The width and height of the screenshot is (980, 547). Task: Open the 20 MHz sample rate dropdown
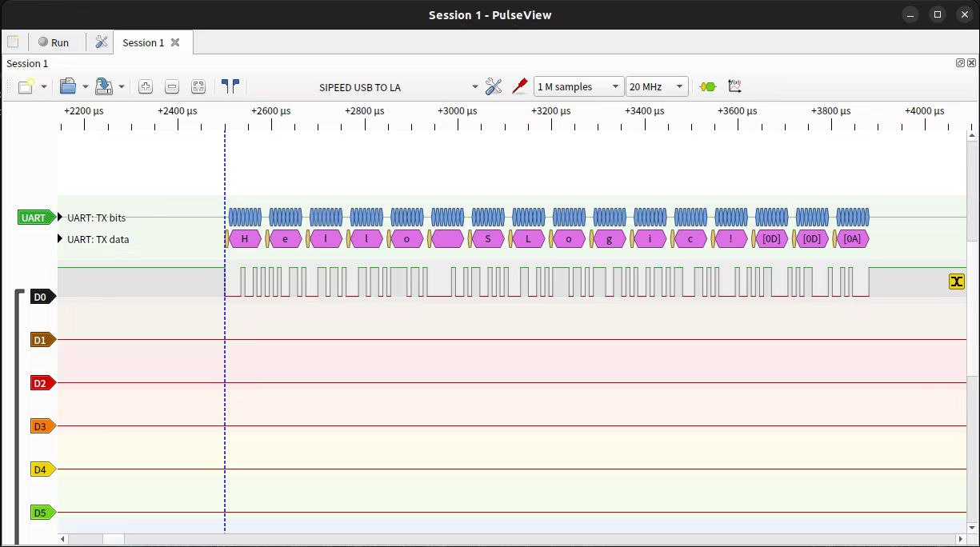pos(658,86)
